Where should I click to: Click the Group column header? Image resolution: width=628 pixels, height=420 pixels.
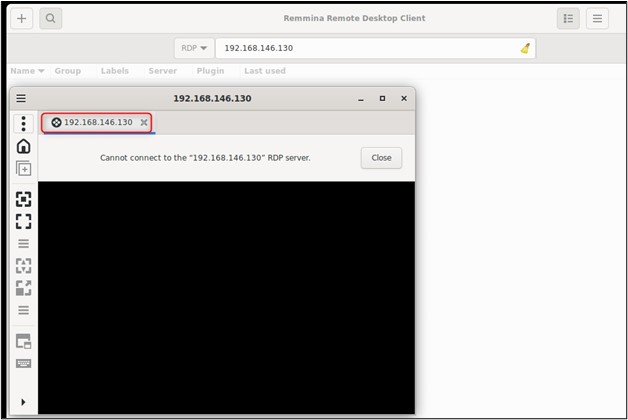[x=68, y=71]
